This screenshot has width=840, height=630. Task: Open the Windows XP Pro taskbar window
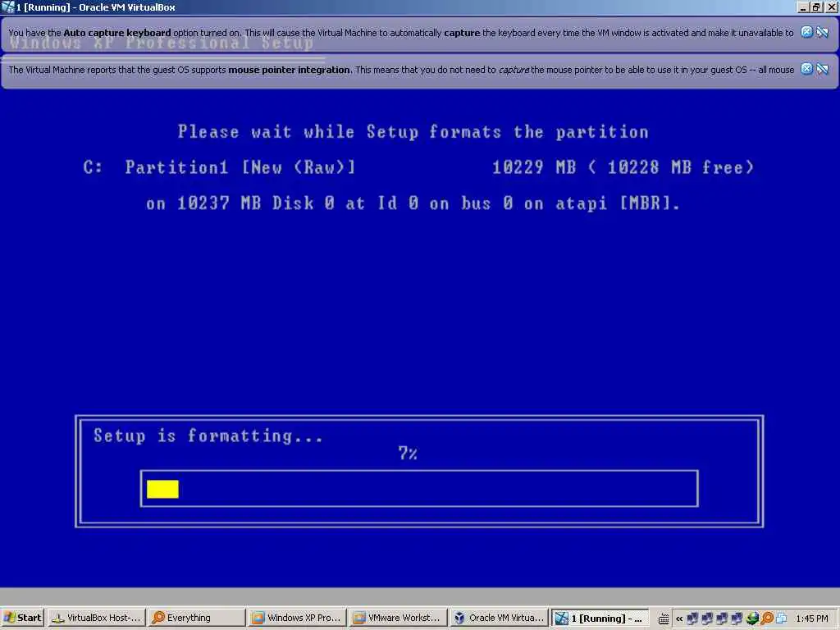tap(297, 618)
